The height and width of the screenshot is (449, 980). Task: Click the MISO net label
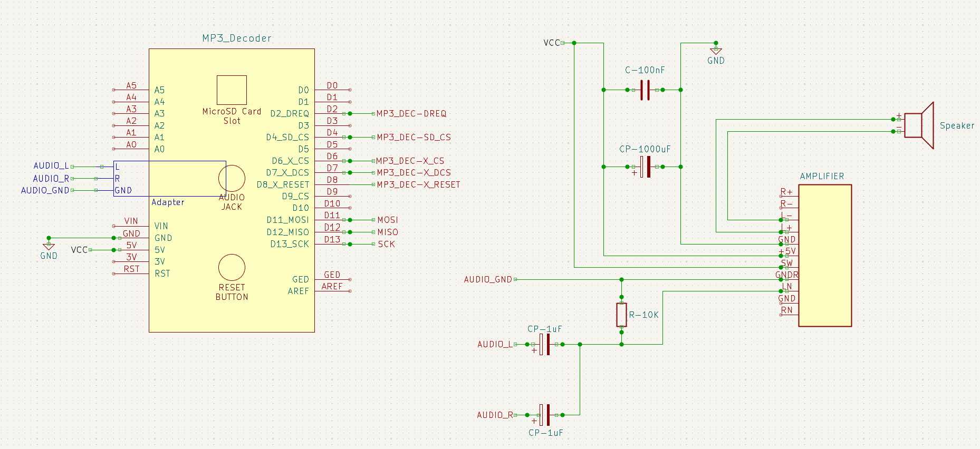pos(388,232)
